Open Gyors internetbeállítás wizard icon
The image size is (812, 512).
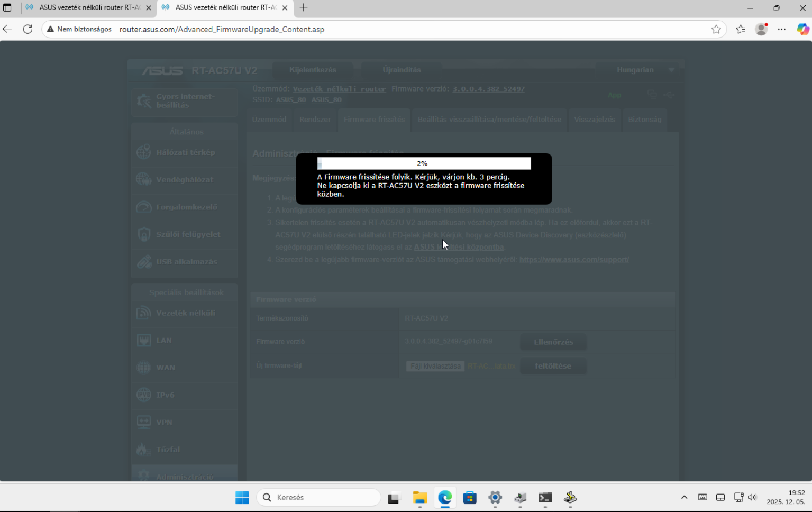pos(144,100)
